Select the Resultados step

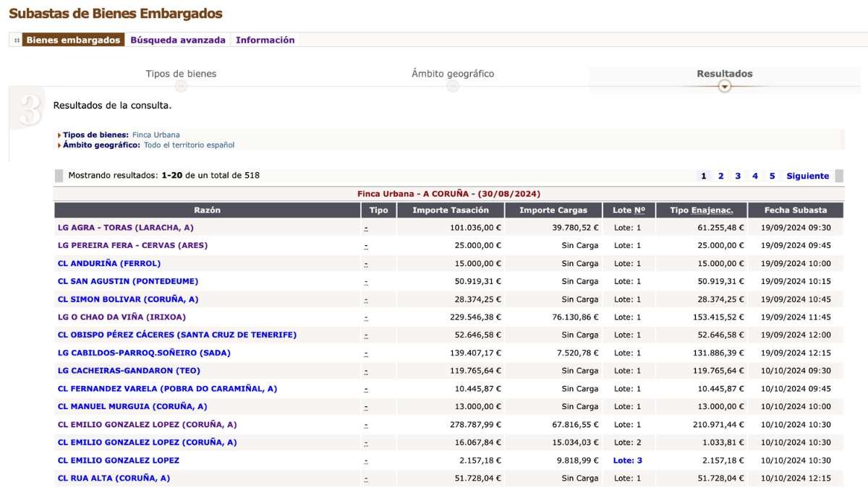725,74
